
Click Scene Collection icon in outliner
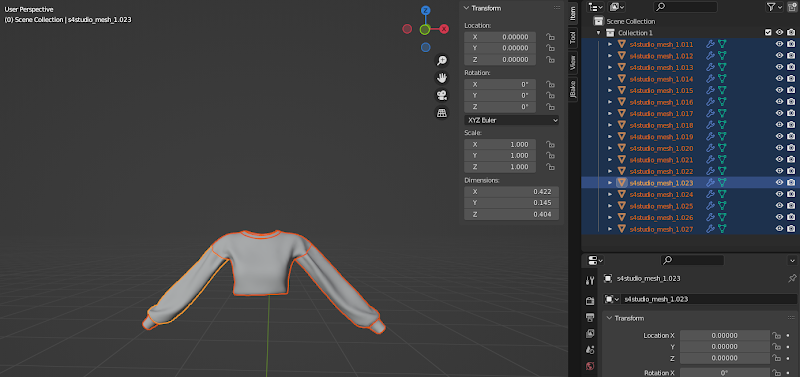click(598, 21)
